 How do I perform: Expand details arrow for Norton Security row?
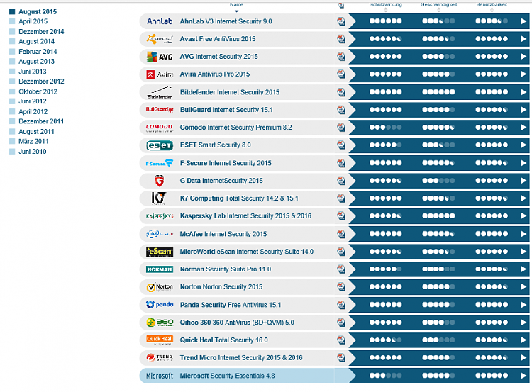tap(523, 287)
